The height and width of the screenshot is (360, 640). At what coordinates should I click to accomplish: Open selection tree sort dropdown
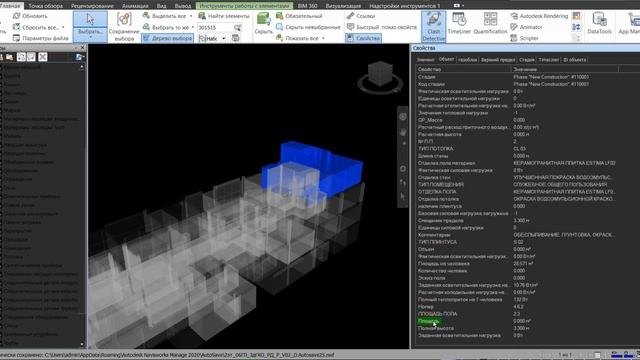click(x=80, y=57)
